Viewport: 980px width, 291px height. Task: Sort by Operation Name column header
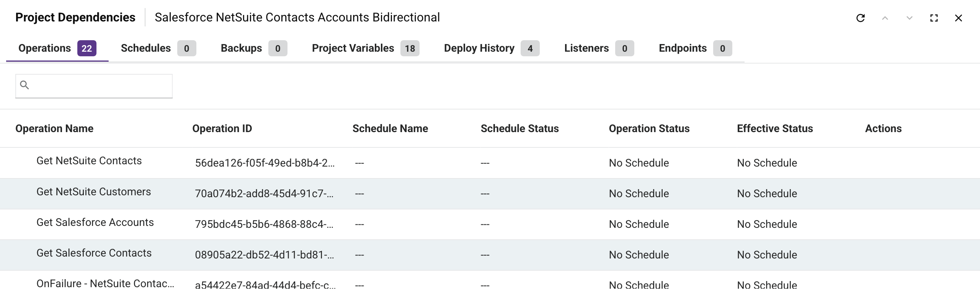point(54,129)
